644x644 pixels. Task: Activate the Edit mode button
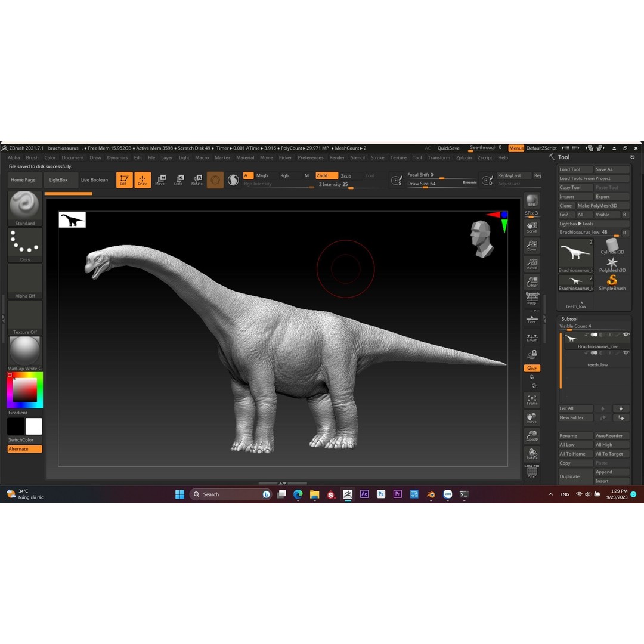click(x=124, y=180)
